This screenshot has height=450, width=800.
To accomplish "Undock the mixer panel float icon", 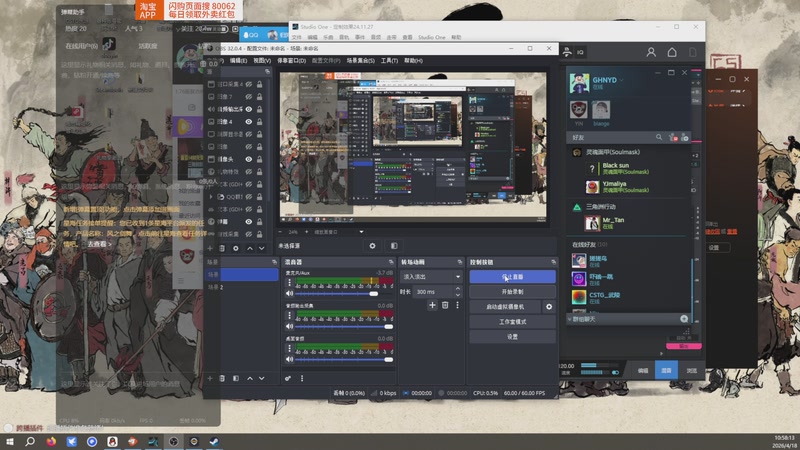I will (391, 262).
